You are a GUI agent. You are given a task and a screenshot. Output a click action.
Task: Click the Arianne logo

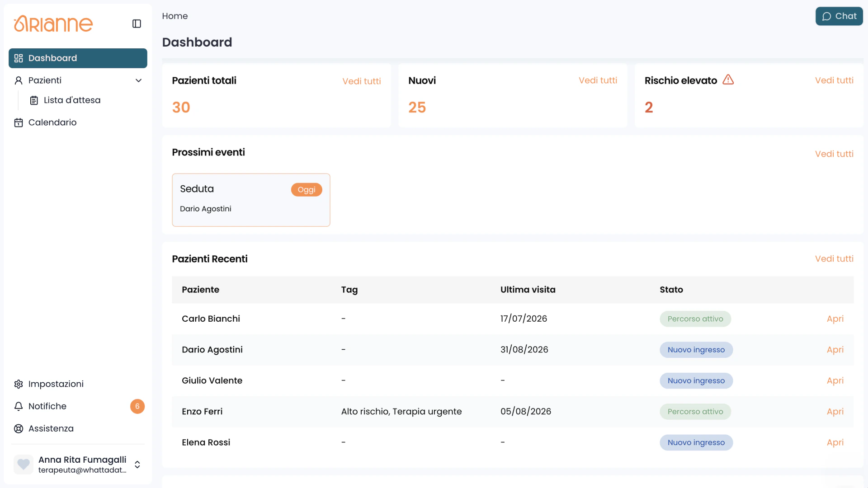[x=53, y=23]
